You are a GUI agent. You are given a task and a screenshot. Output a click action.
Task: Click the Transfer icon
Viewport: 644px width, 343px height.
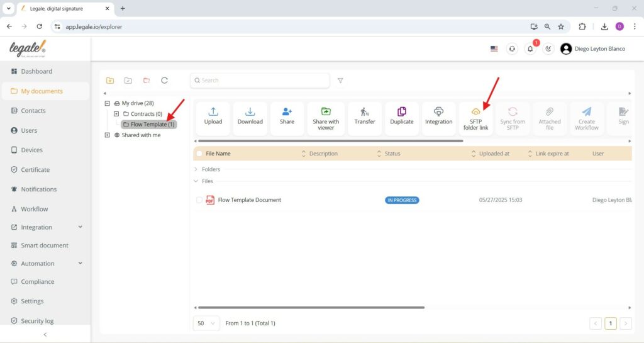tap(364, 112)
